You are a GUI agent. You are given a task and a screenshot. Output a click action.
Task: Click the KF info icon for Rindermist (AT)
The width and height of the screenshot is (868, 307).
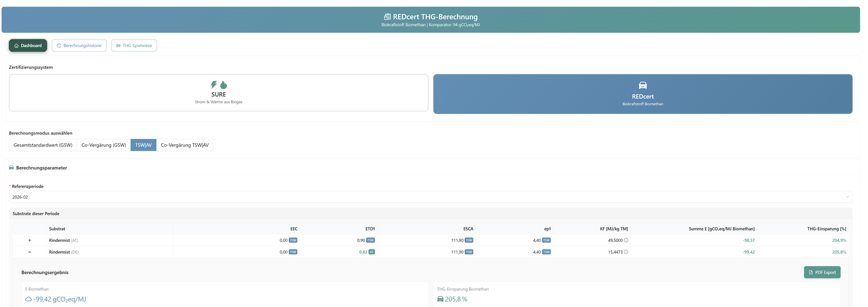coord(626,240)
